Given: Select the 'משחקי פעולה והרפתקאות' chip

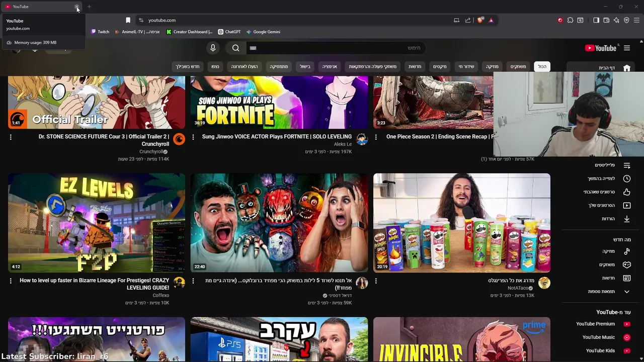Looking at the screenshot, I should 373,66.
